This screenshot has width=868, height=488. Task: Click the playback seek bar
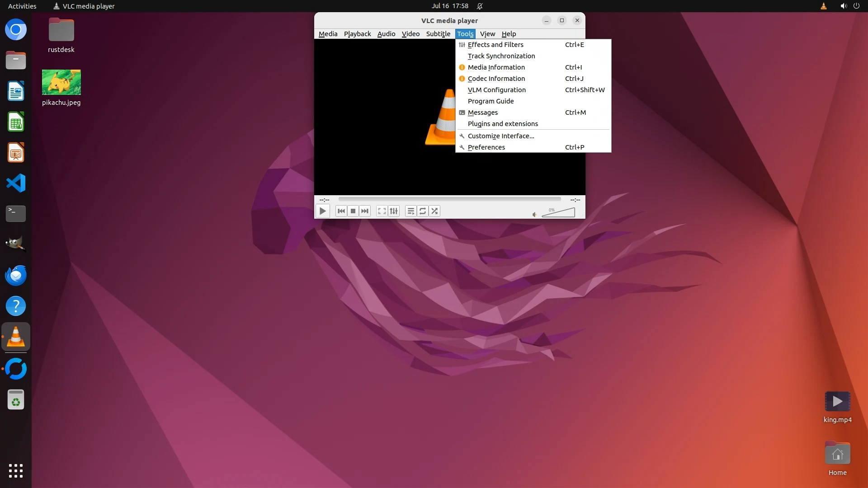coord(449,199)
